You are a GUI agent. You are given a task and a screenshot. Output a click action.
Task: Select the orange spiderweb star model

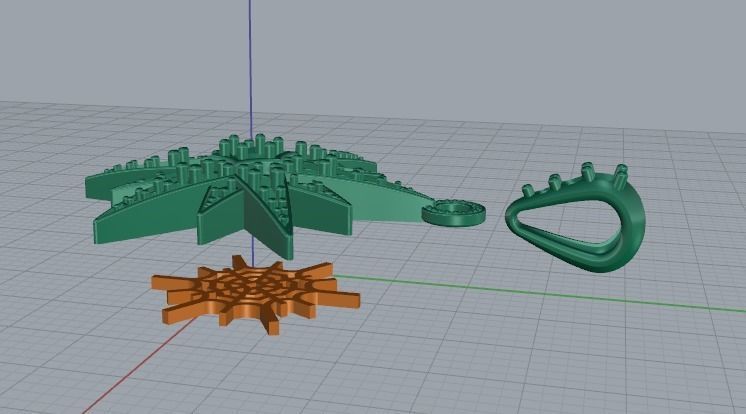pyautogui.click(x=255, y=294)
